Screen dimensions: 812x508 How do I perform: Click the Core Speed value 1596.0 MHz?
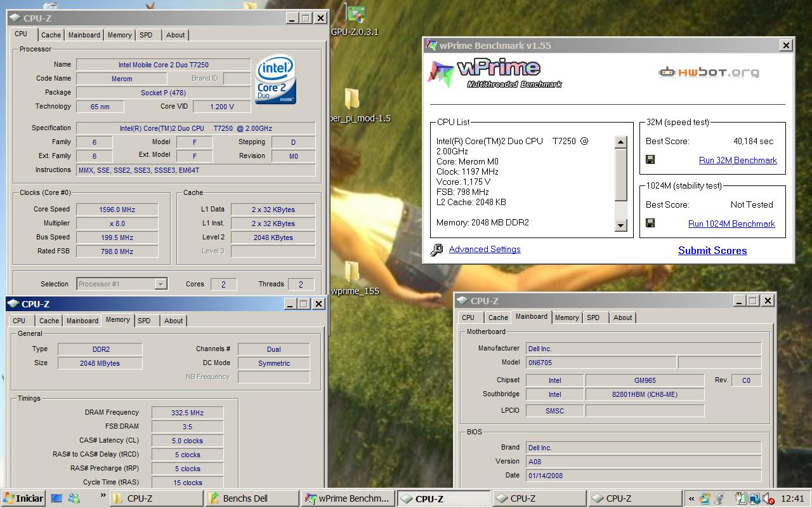pos(117,210)
